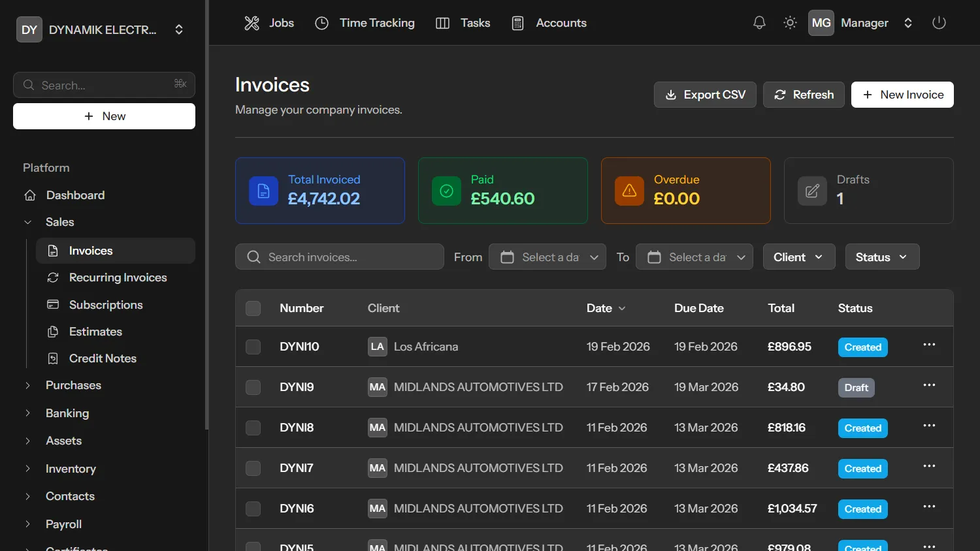
Task: Click the Dashboard home icon
Action: (29, 195)
